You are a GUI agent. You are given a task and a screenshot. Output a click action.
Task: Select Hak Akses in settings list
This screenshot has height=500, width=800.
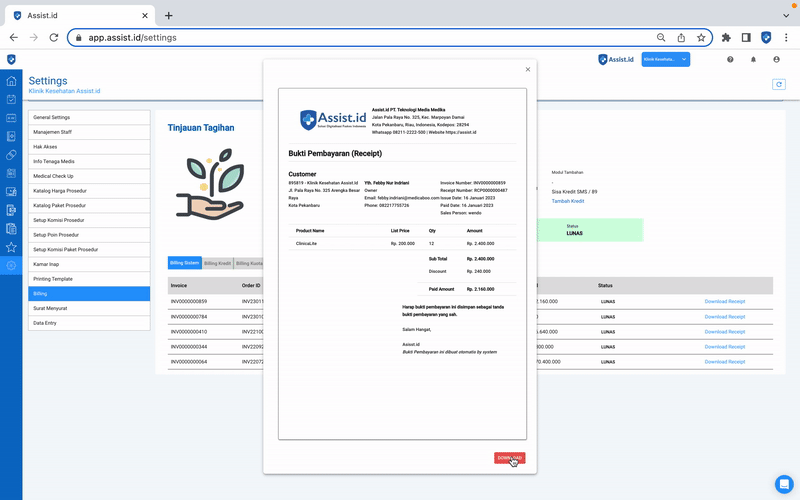89,147
